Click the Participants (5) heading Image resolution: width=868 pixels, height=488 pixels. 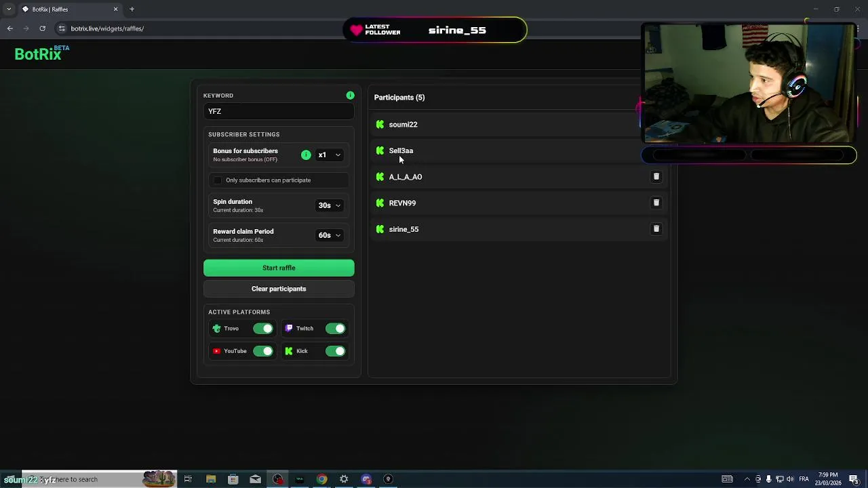click(x=399, y=98)
